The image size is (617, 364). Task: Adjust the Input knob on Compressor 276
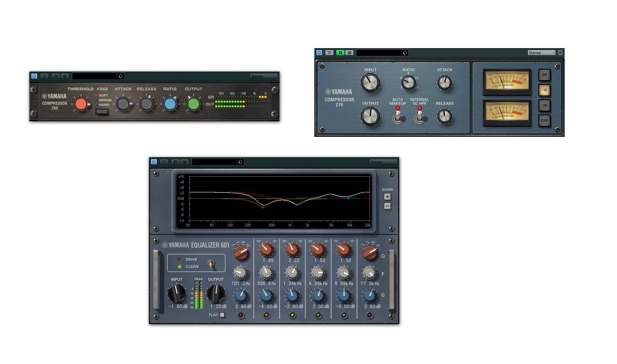coord(370,82)
